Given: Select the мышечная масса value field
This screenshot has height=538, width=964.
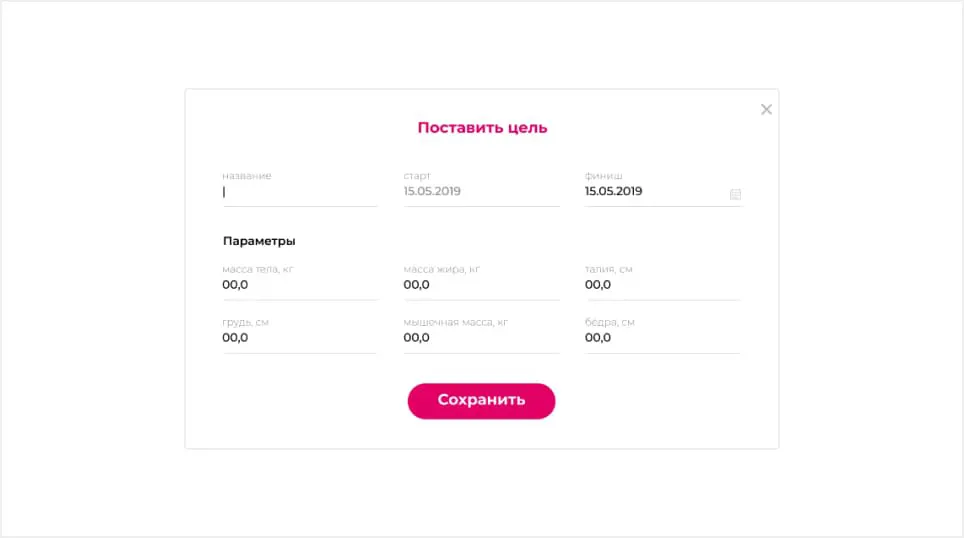Looking at the screenshot, I should pos(480,338).
